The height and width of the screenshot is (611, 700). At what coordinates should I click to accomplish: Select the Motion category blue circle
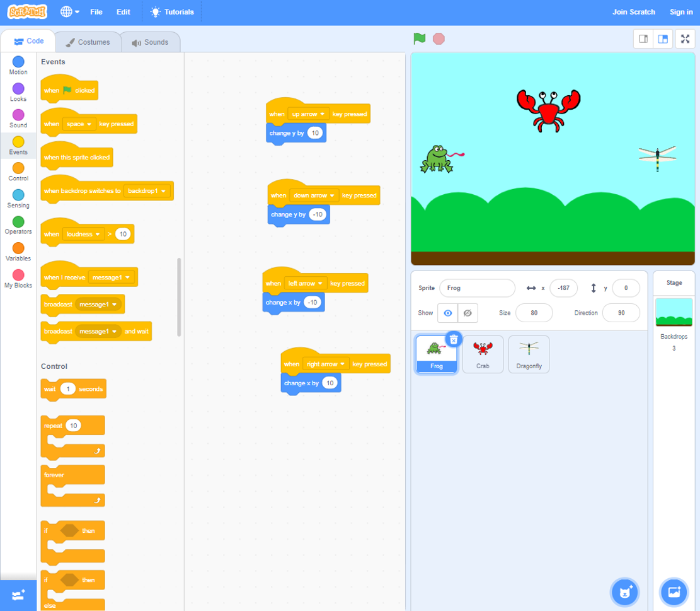pos(18,62)
